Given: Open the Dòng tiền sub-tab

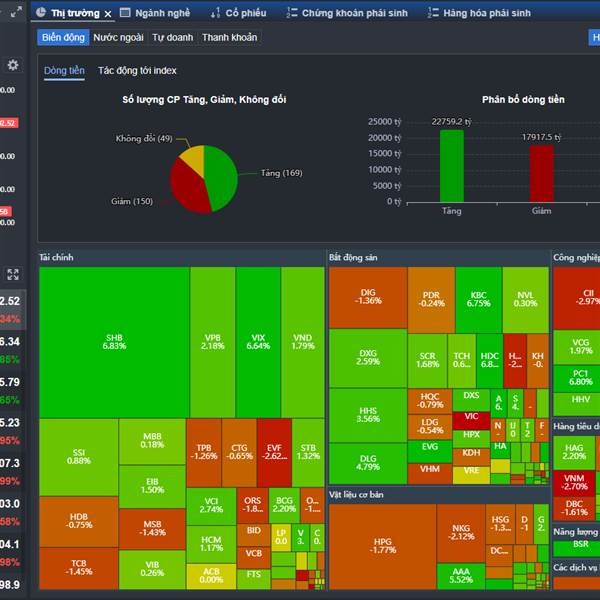Looking at the screenshot, I should 64,71.
